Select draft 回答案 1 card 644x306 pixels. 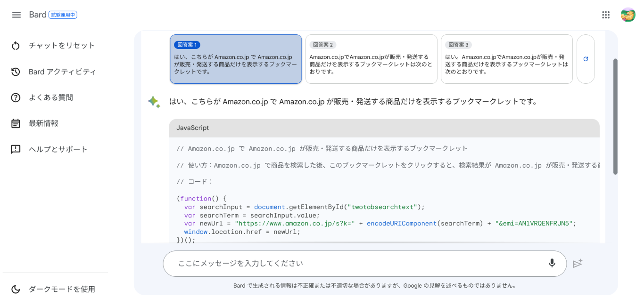[236, 59]
